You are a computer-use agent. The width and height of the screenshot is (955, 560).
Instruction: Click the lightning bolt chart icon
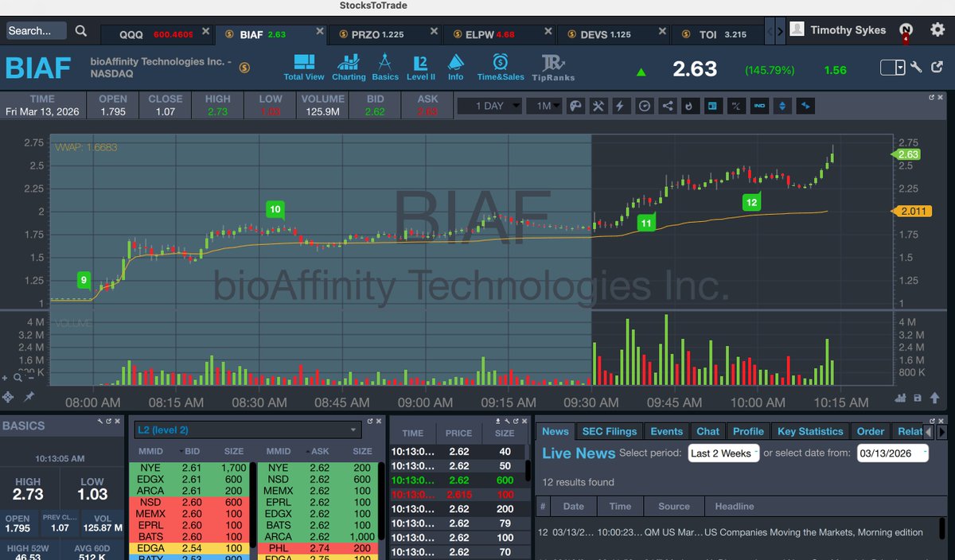pos(622,106)
